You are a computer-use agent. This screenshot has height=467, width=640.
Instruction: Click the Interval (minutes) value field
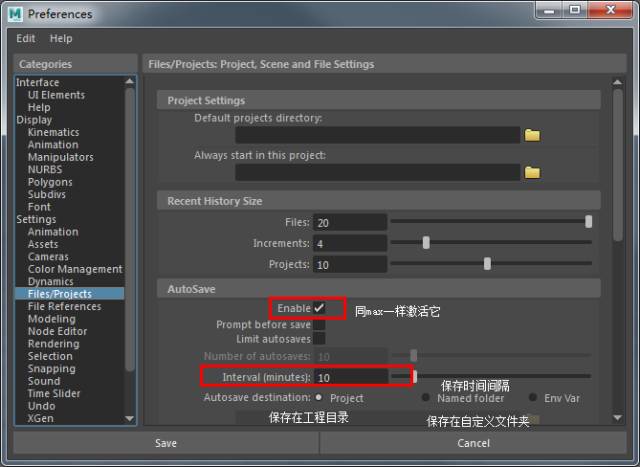click(351, 377)
